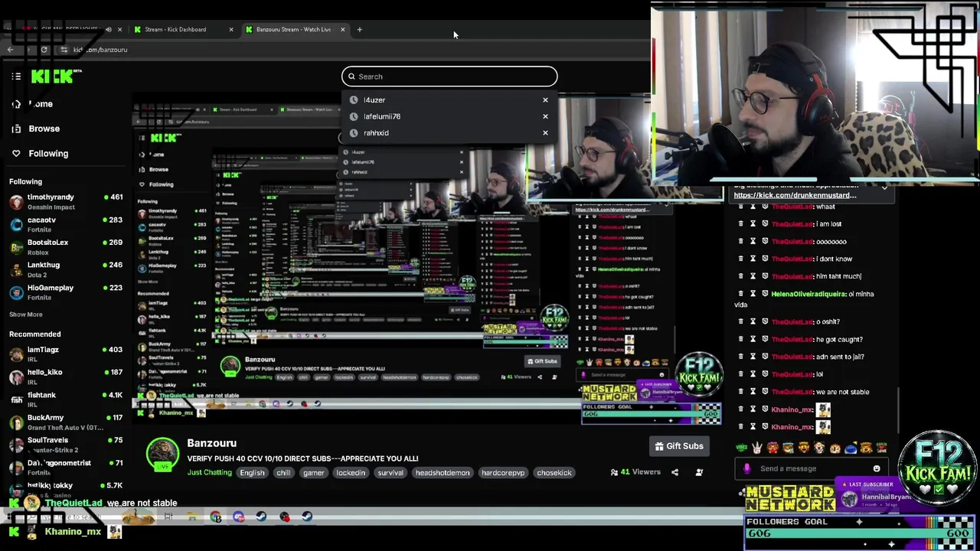Open cacaotv channel in Following list
The height and width of the screenshot is (551, 980).
[66, 224]
